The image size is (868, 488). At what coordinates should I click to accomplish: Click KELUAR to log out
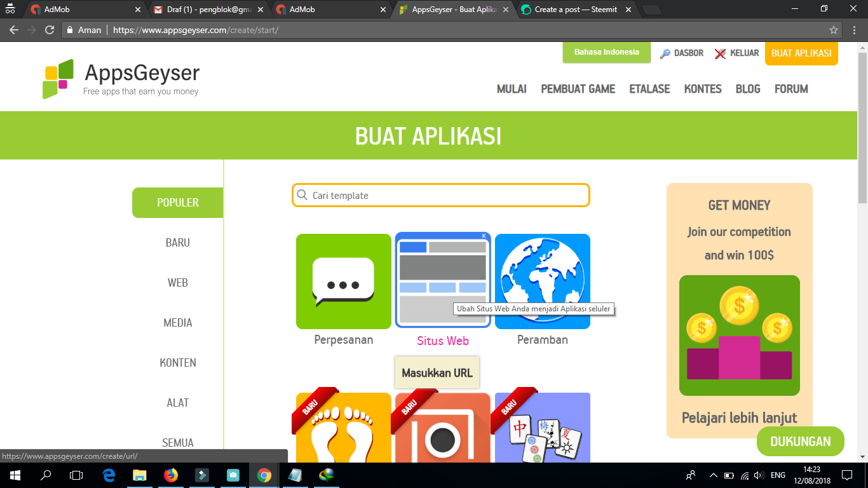(736, 53)
